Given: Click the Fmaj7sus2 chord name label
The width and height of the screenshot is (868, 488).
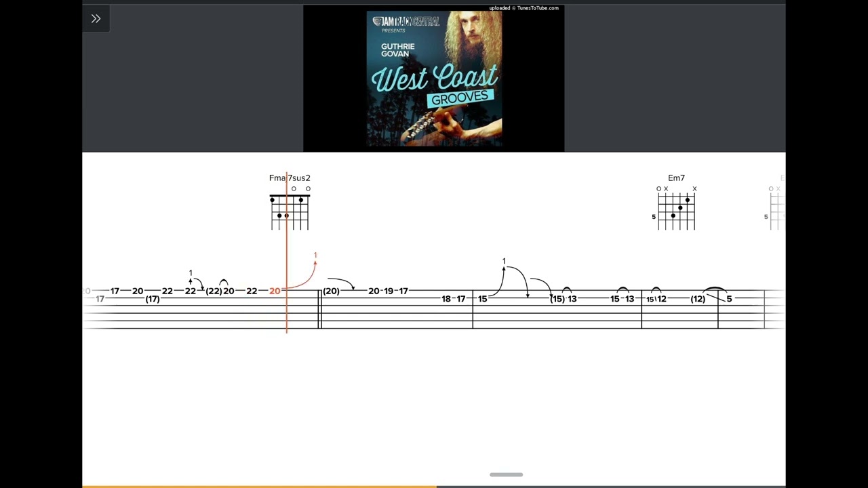Looking at the screenshot, I should [290, 178].
